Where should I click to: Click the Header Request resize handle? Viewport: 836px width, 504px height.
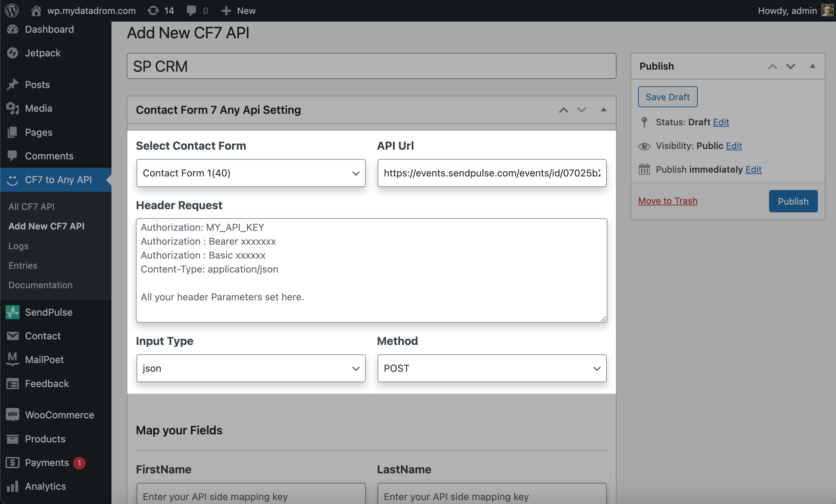click(603, 318)
